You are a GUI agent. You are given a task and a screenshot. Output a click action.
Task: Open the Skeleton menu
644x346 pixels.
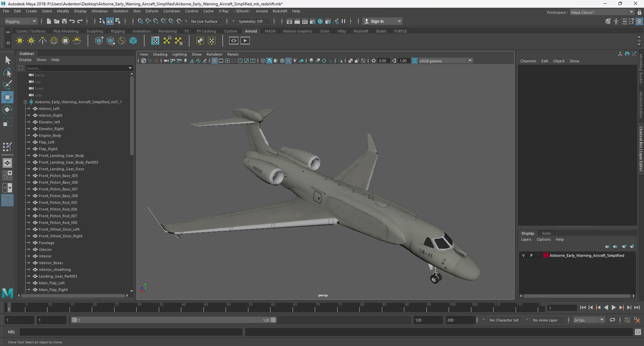(x=120, y=11)
